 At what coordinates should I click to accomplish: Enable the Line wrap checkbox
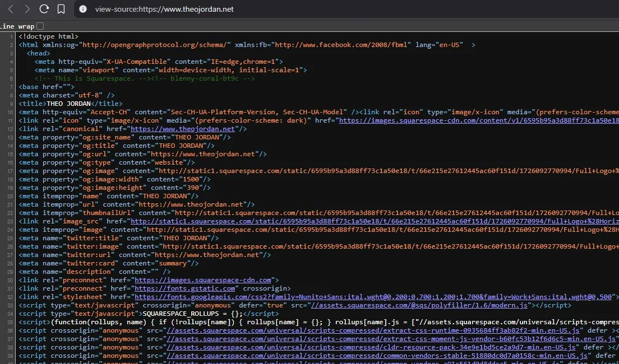tap(40, 26)
